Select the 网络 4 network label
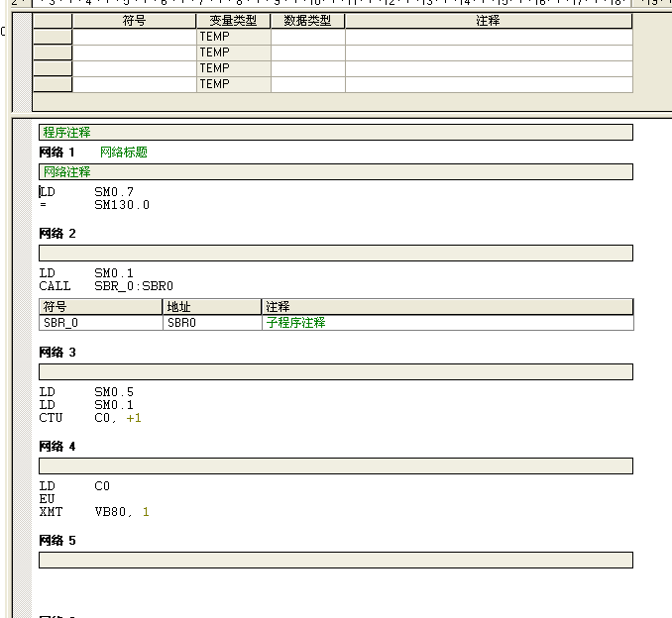The image size is (672, 618). [57, 447]
